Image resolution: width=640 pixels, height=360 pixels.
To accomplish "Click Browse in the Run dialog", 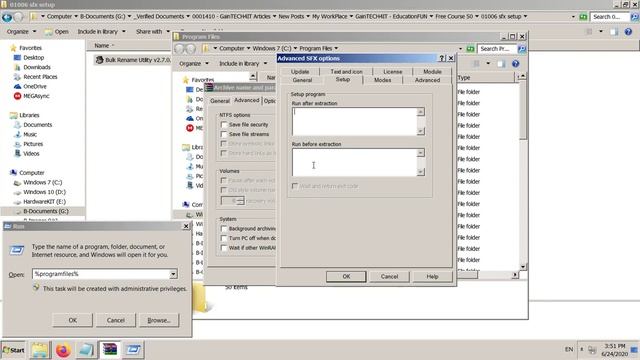I will tap(159, 320).
